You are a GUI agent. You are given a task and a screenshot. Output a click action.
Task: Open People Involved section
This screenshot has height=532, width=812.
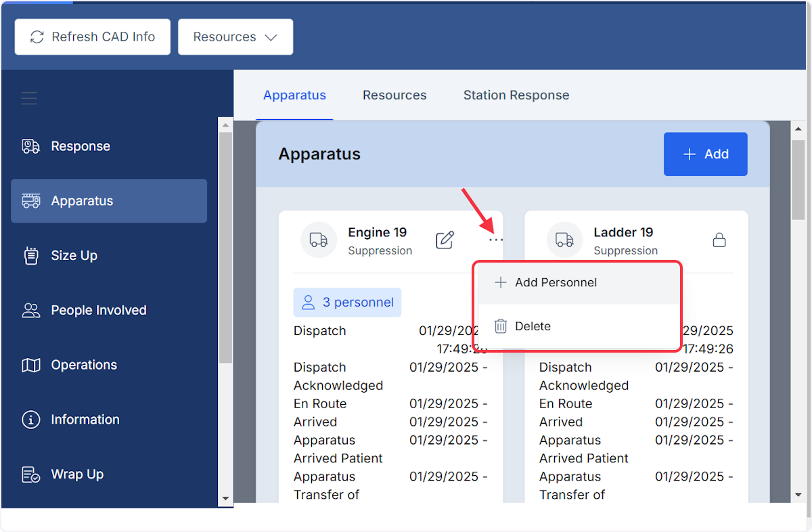[x=109, y=310]
